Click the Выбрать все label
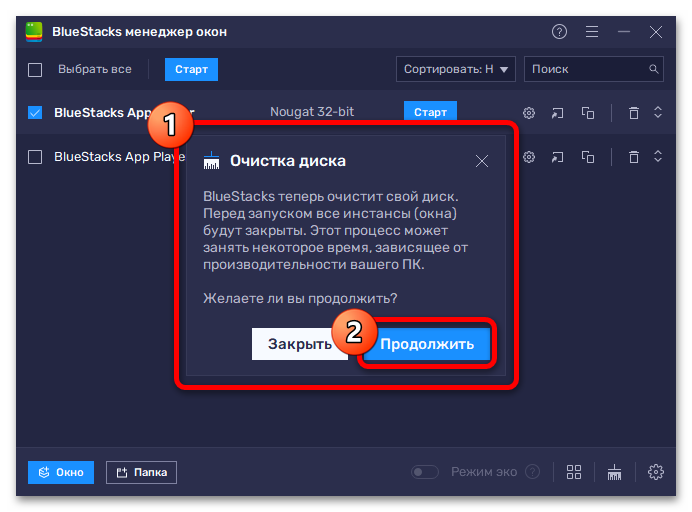 (95, 69)
